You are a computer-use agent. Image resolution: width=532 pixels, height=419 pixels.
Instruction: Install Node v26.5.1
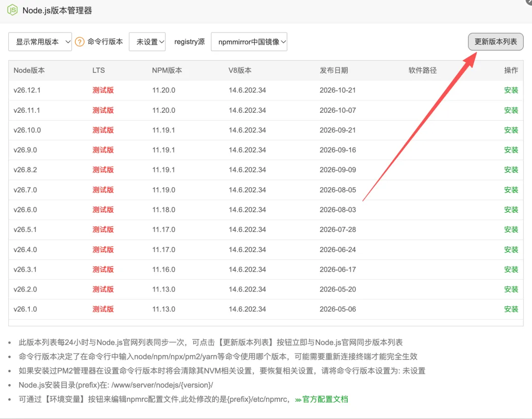coord(511,229)
